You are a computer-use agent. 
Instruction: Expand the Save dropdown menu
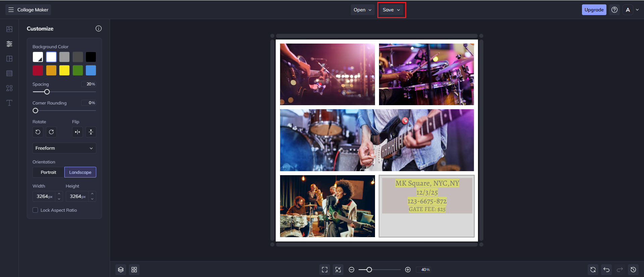coord(391,10)
